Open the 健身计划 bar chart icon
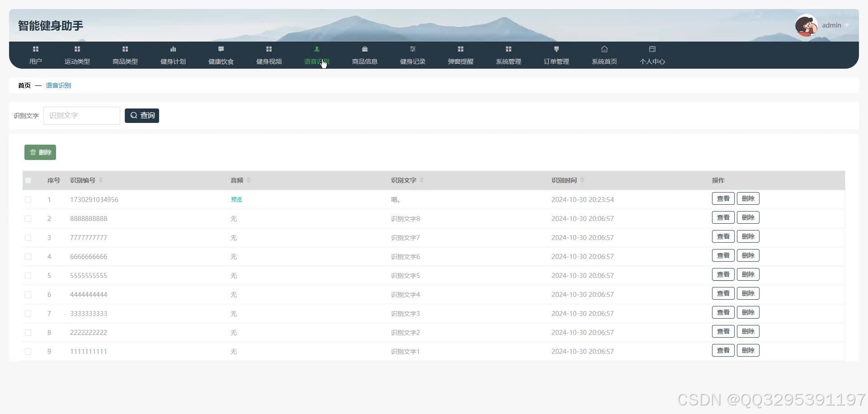Screen dimensions: 868x414 [173, 49]
